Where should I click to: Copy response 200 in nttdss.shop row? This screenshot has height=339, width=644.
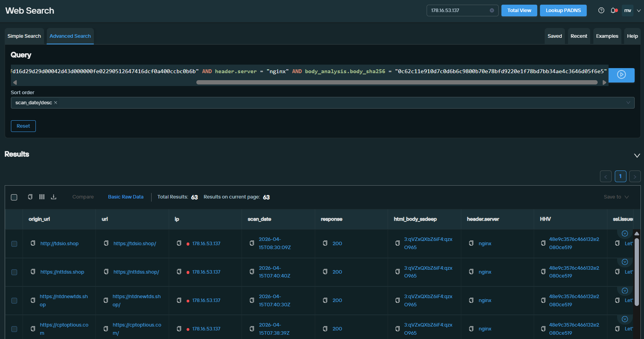pos(325,272)
